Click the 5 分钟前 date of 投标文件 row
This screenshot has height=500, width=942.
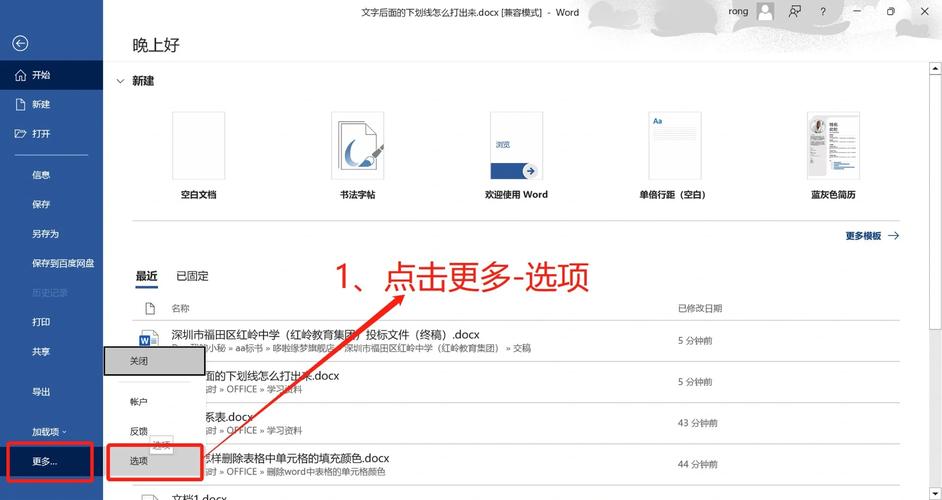[695, 341]
